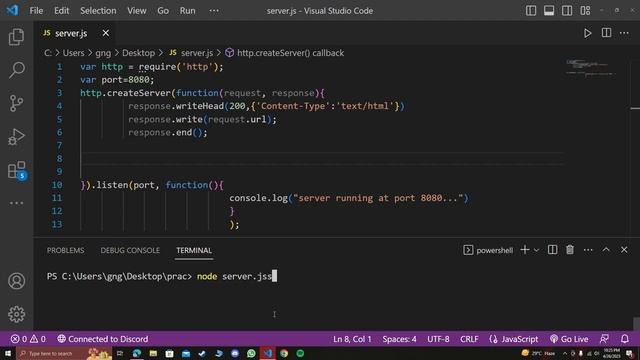The width and height of the screenshot is (640, 360).
Task: Open the Extensions view
Action: point(16,170)
